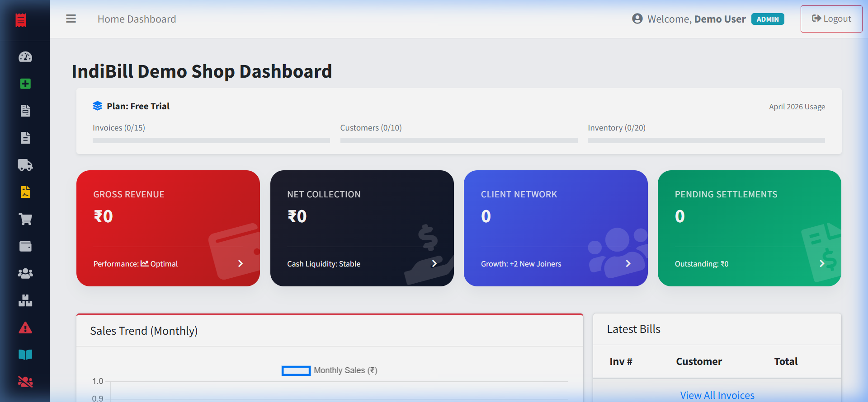Click the ADMIN badge
This screenshot has width=868, height=402.
[768, 19]
